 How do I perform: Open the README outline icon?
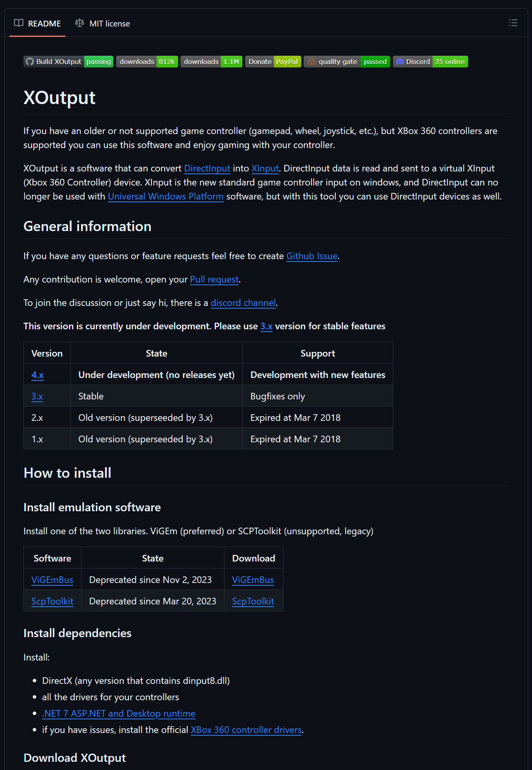point(513,23)
